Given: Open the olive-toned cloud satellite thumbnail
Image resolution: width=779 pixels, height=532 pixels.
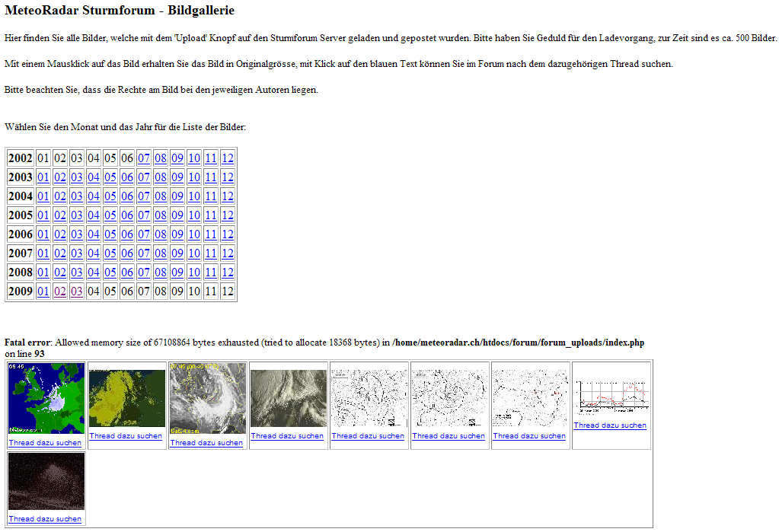Looking at the screenshot, I should pos(289,398).
